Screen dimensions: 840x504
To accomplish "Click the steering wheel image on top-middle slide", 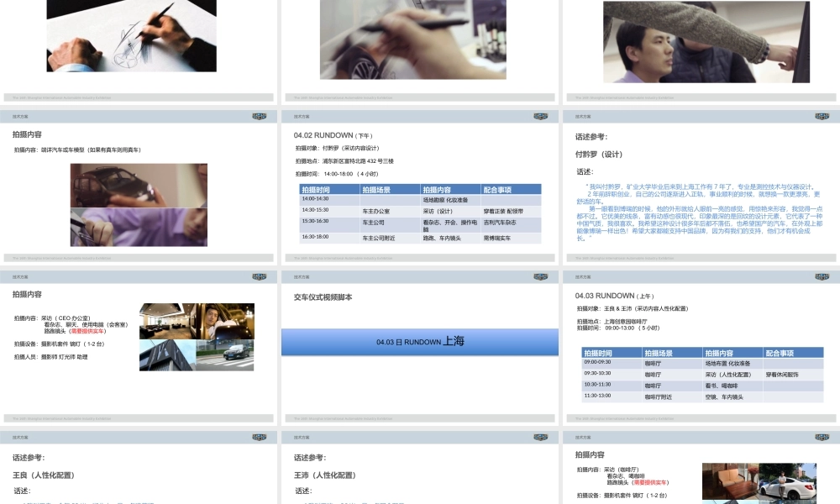I will (x=412, y=38).
